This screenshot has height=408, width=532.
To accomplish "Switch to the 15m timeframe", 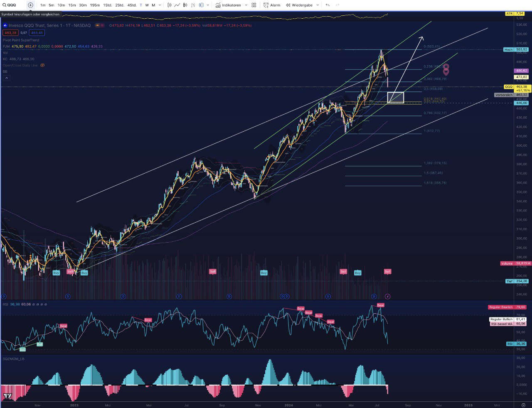I will [72, 5].
